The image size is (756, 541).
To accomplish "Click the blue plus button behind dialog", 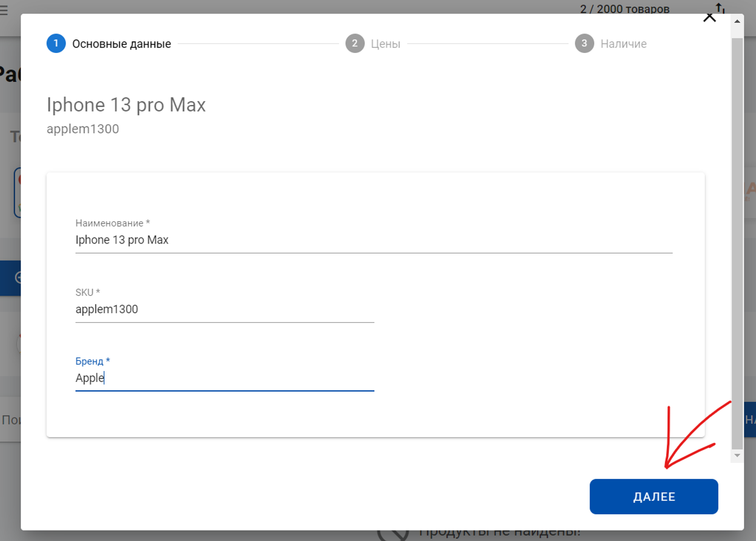I will tap(10, 278).
